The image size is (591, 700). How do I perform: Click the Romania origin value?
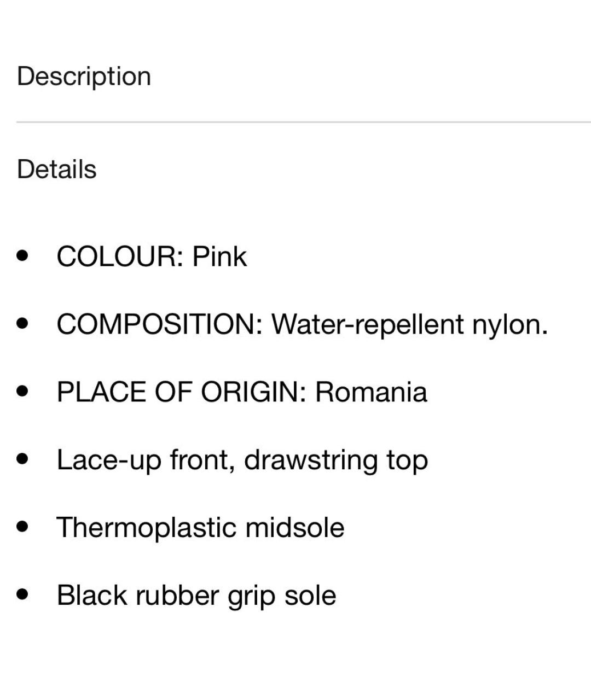[371, 392]
